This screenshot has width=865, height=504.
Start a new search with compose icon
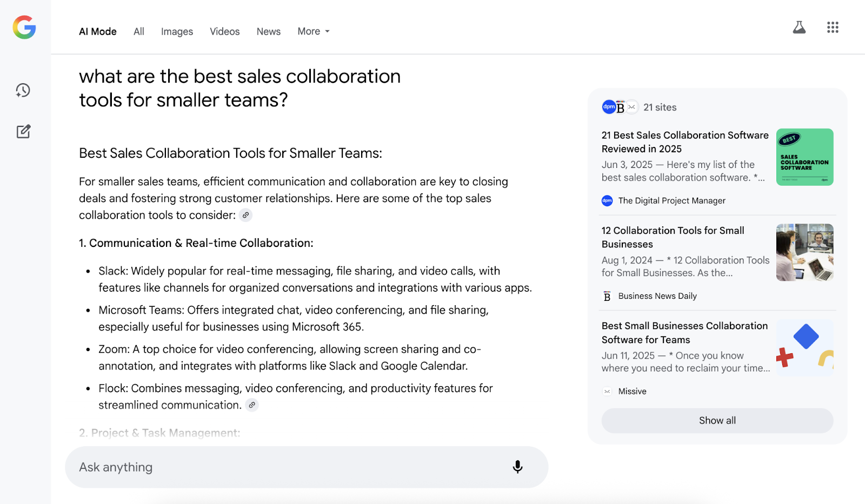tap(23, 131)
